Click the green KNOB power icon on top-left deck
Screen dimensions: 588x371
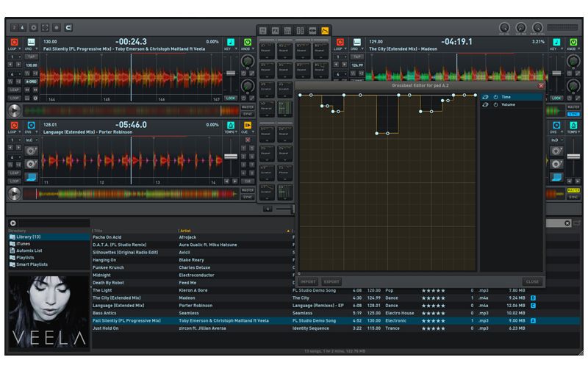[248, 43]
